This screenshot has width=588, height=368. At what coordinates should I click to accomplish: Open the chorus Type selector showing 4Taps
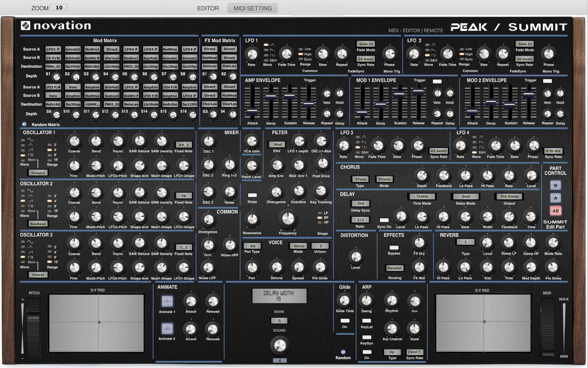[x=360, y=179]
